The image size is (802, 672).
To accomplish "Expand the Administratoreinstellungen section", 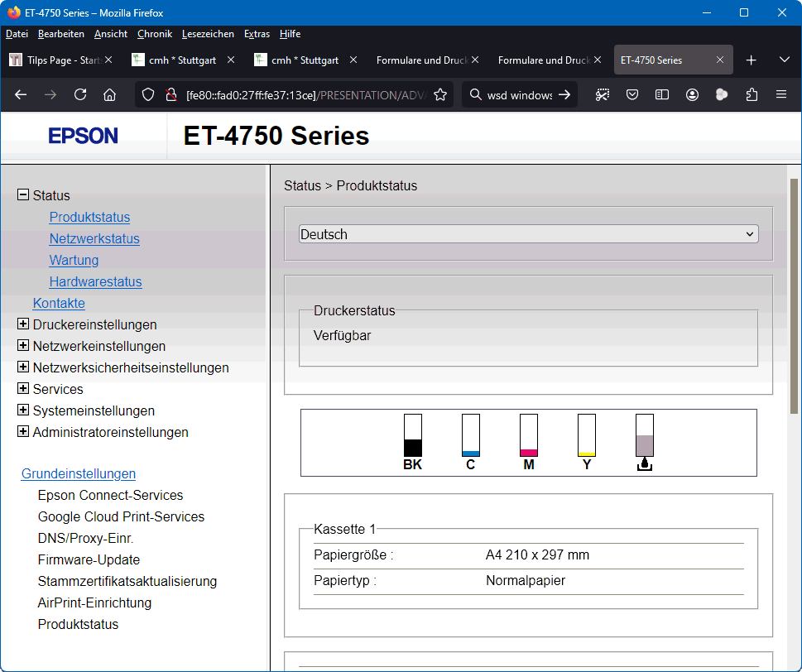I will 23,432.
